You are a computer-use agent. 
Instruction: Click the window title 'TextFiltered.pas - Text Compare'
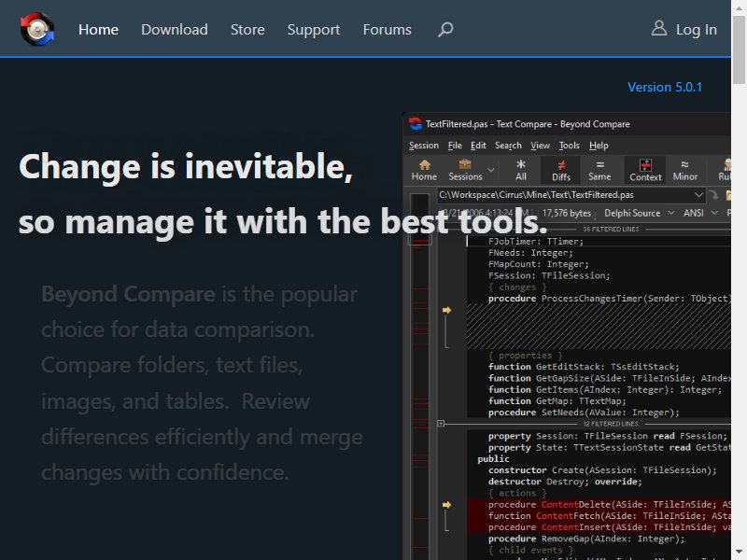click(528, 124)
